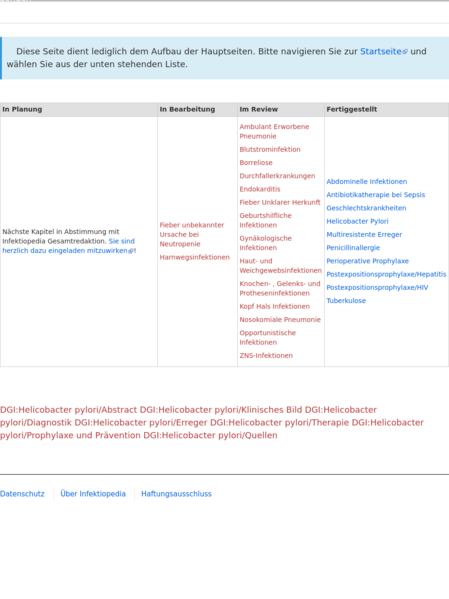Open 'DGI:Helicobacter pylori/Erreger' link
Image resolution: width=449 pixels, height=599 pixels.
[141, 423]
